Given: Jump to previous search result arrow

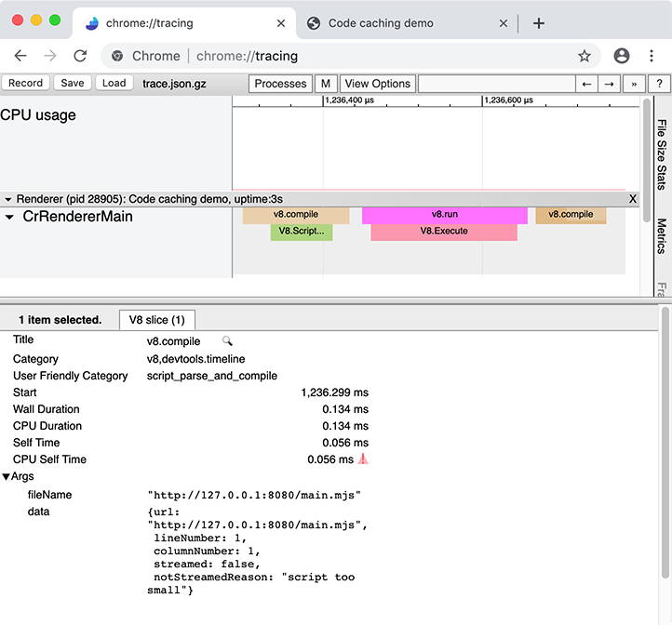Looking at the screenshot, I should (x=586, y=84).
